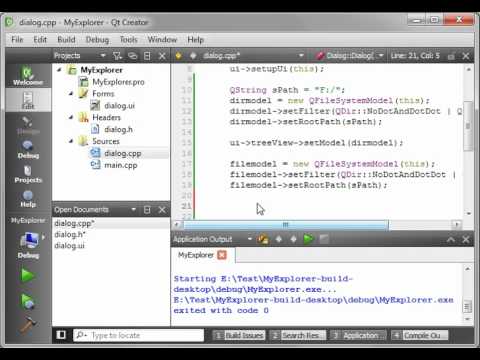
Task: Split the Open Documents panel
Action: pos(147,210)
